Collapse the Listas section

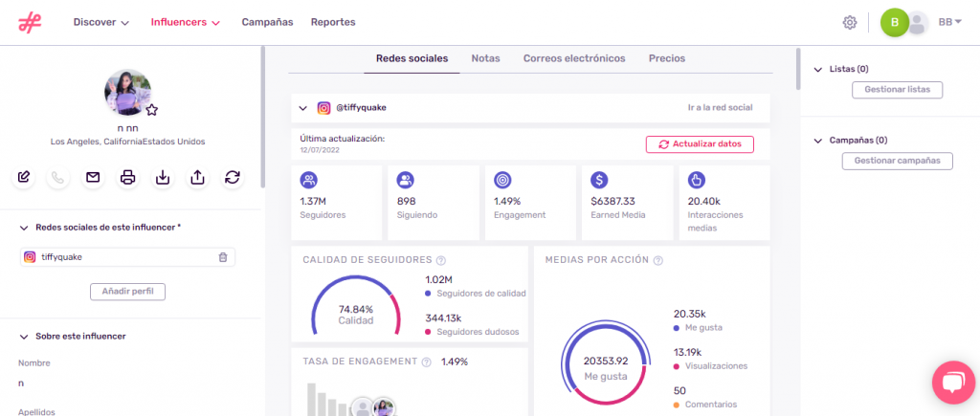pos(818,70)
